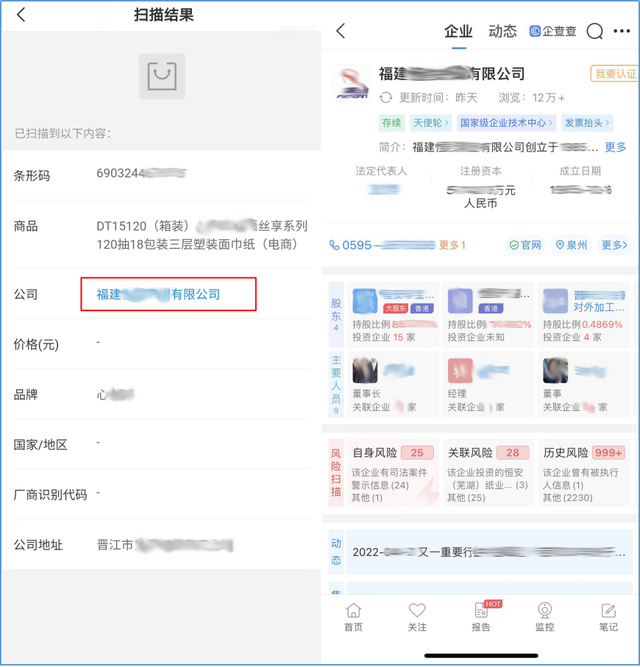Tap the 成立日期 value
Screen dimensions: 640x667
[x=580, y=190]
